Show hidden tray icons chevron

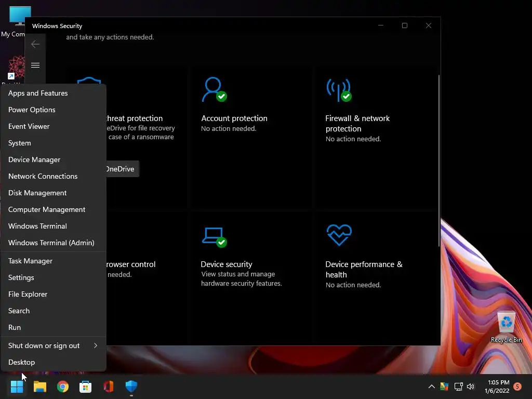pos(432,387)
